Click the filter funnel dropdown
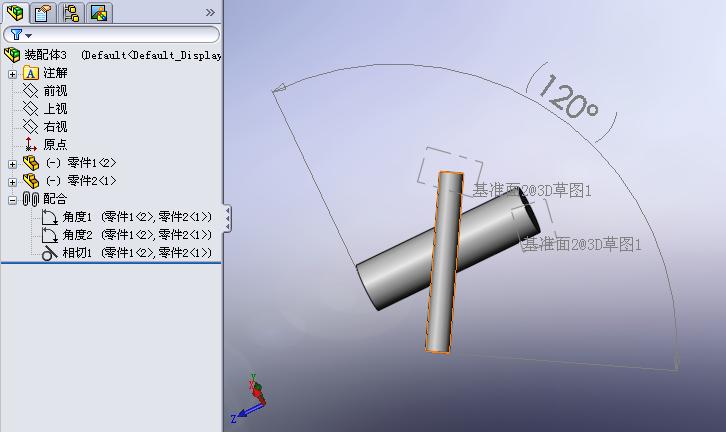This screenshot has height=432, width=726. (x=20, y=35)
